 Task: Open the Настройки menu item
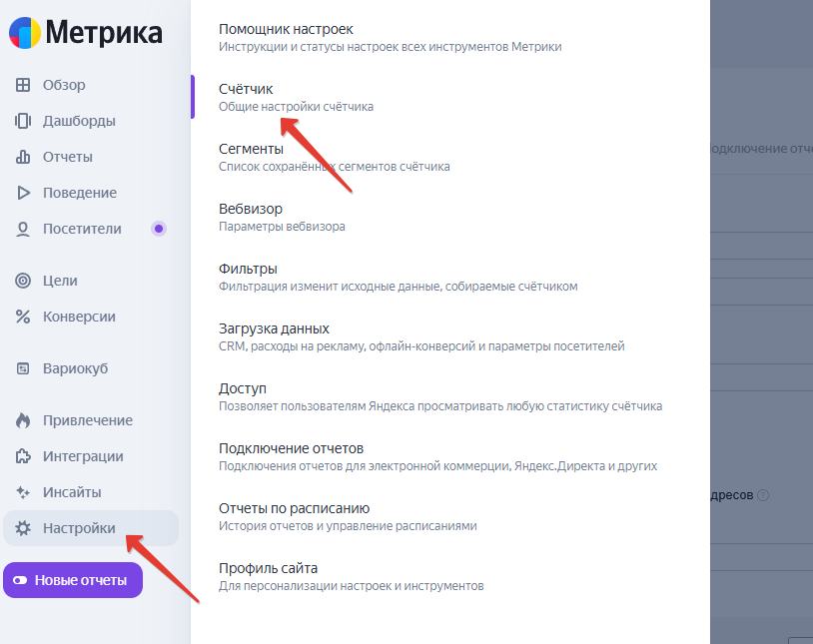(x=79, y=528)
